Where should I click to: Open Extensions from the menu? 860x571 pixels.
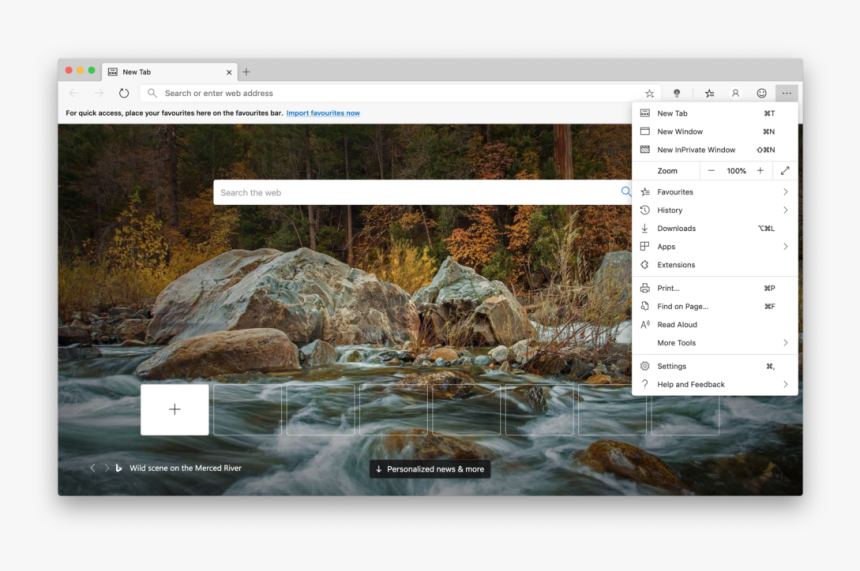tap(715, 264)
